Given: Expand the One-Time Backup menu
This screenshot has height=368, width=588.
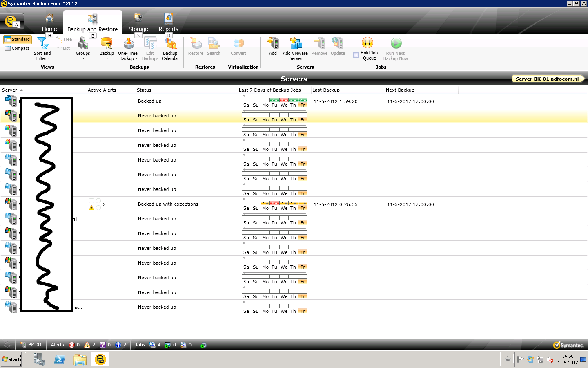Looking at the screenshot, I should point(128,49).
